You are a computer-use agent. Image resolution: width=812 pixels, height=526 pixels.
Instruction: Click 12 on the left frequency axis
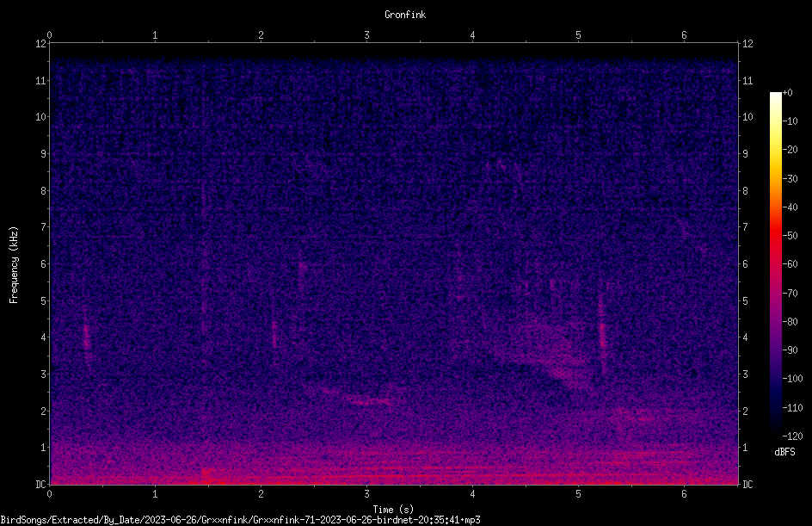tap(40, 44)
